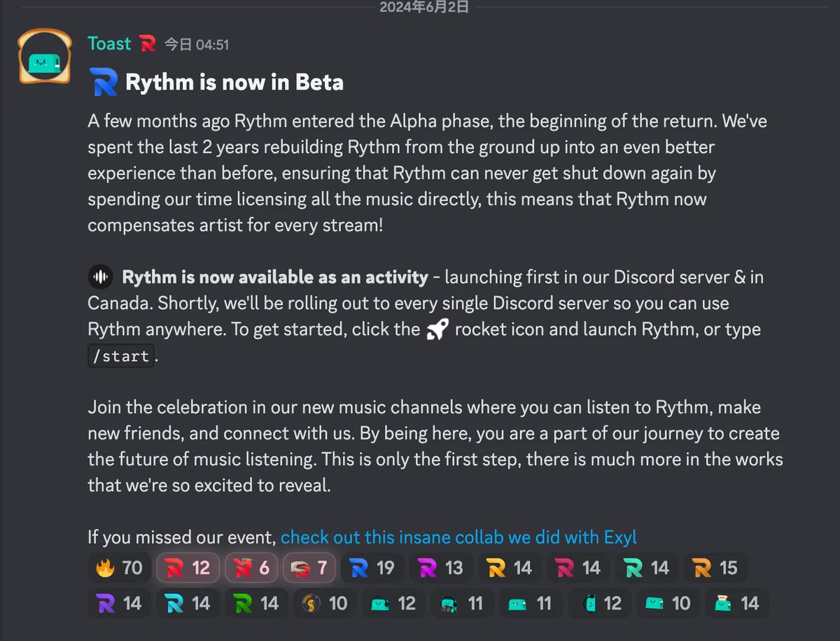Viewport: 840px width, 641px height.
Task: Add the cyan Rythm logo reaction
Action: tap(188, 603)
